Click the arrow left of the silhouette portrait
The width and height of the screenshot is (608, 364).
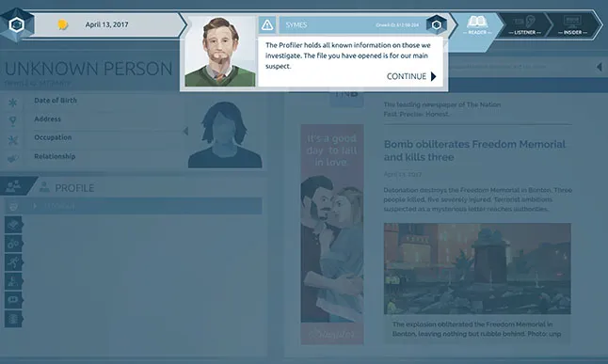(185, 131)
